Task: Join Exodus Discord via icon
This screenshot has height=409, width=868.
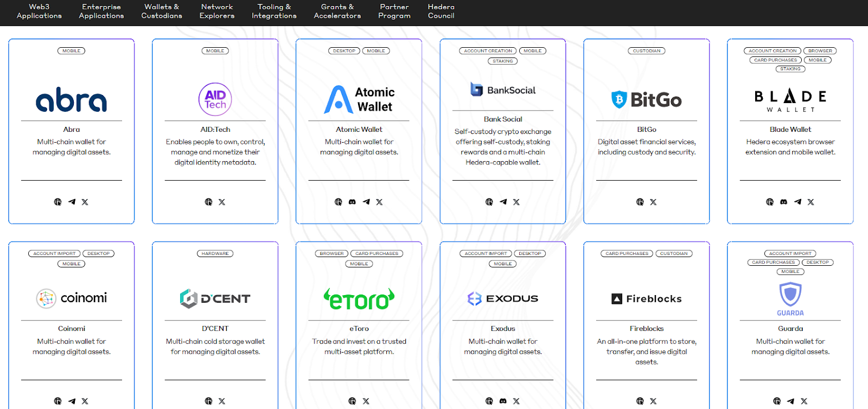Action: click(x=503, y=401)
